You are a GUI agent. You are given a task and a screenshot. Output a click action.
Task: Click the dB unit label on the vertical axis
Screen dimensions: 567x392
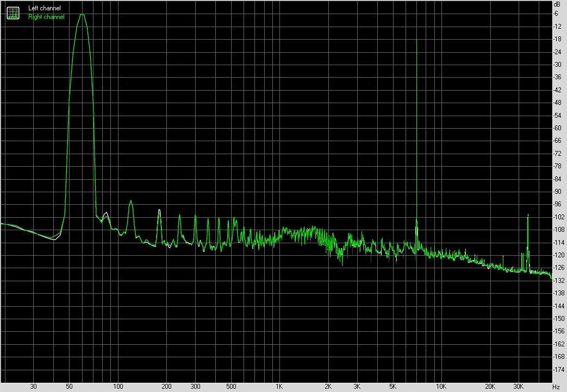[556, 4]
